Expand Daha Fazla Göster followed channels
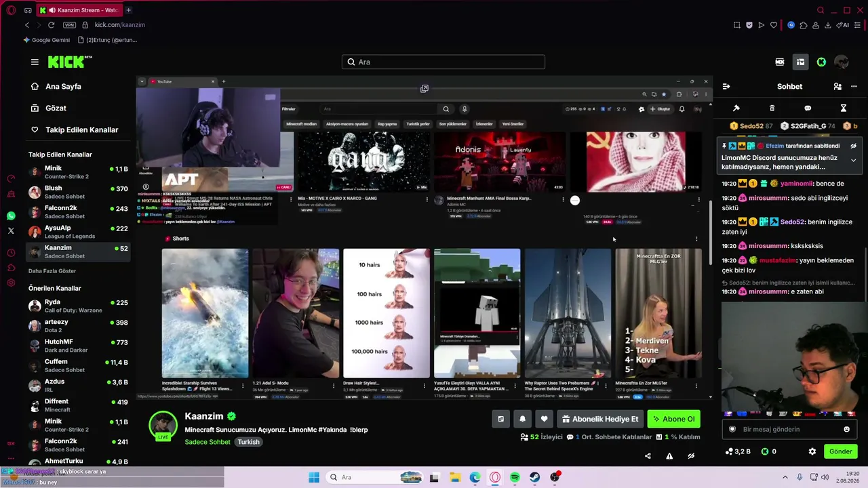 coord(51,271)
